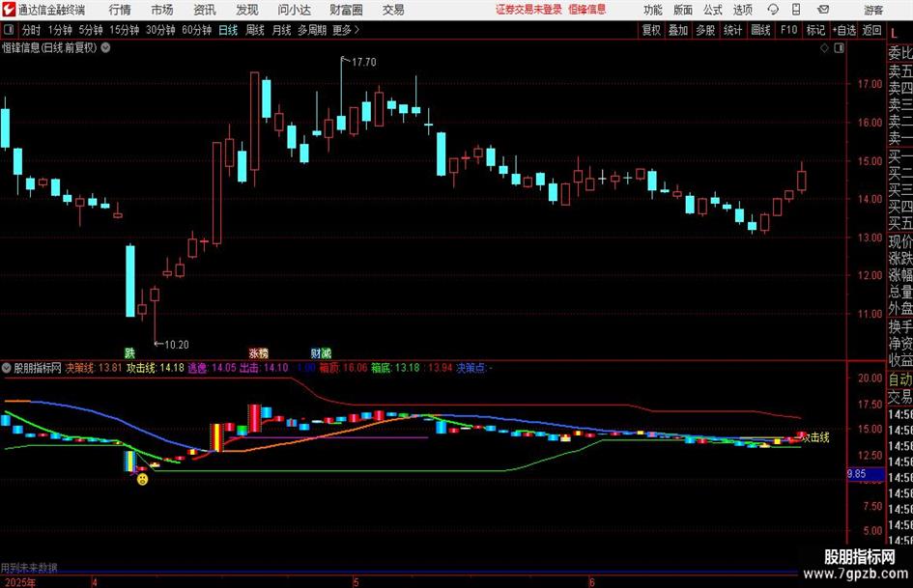
Task: Click the 游客 account label
Action: point(872,10)
